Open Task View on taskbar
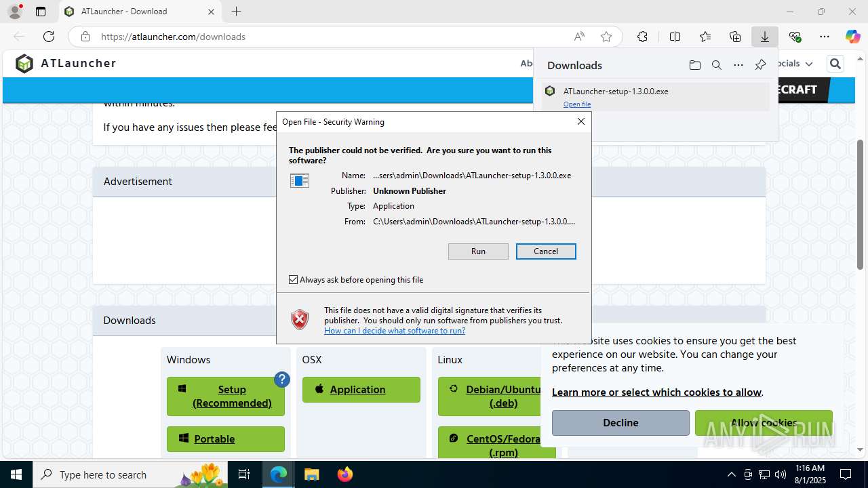The height and width of the screenshot is (488, 868). pyautogui.click(x=244, y=474)
